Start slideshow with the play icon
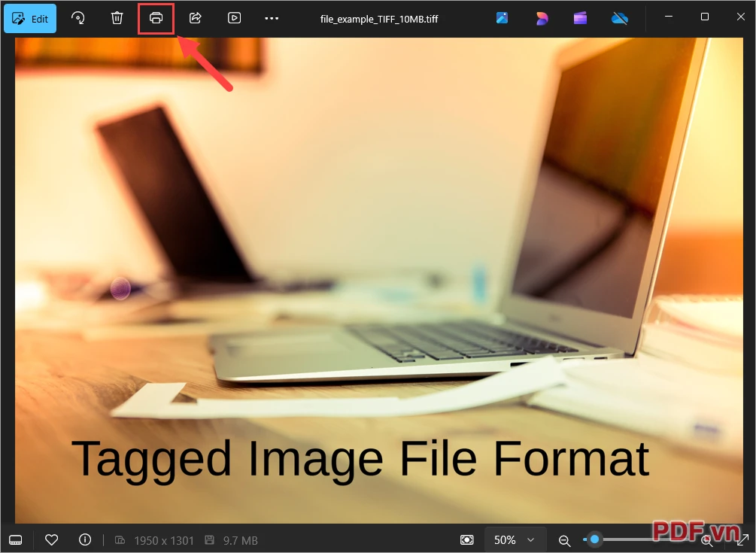The height and width of the screenshot is (553, 756). [x=234, y=18]
